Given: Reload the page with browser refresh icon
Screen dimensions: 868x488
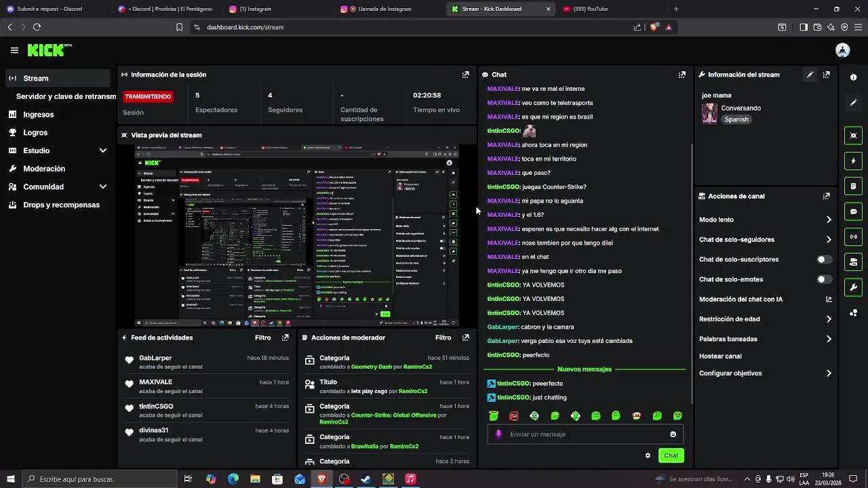Looking at the screenshot, I should 37,27.
